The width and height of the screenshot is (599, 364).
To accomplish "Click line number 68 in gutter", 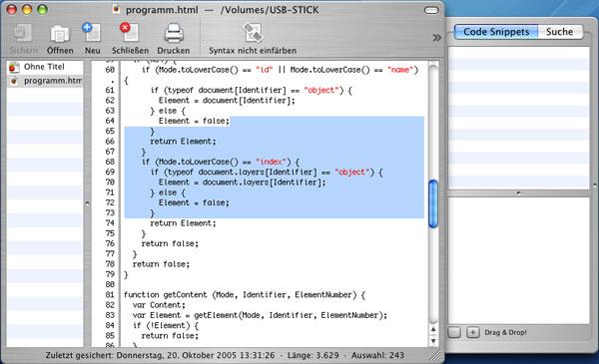I will 110,162.
